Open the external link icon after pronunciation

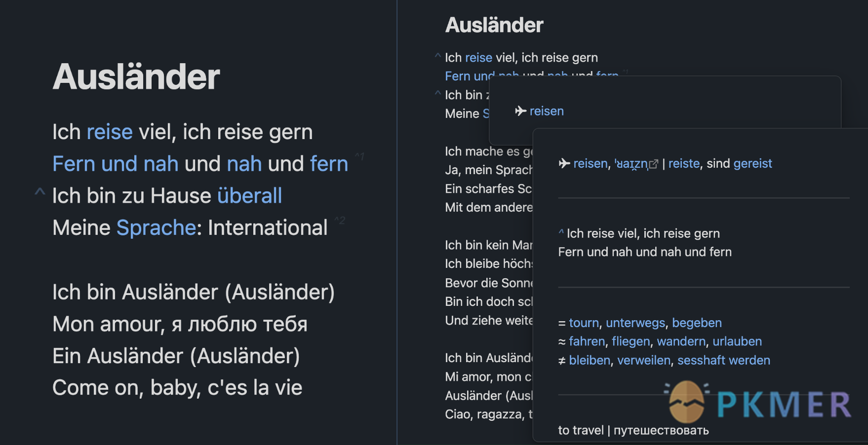pos(654,164)
